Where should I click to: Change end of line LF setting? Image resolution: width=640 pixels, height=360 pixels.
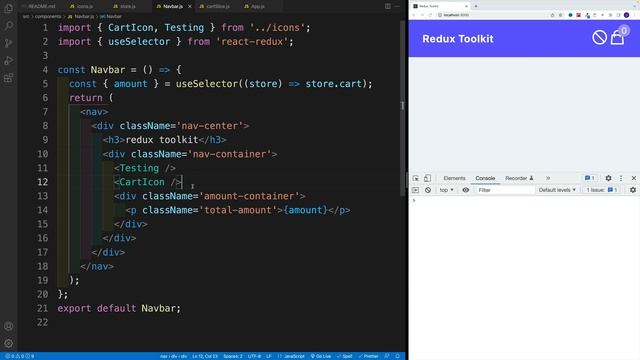click(269, 356)
